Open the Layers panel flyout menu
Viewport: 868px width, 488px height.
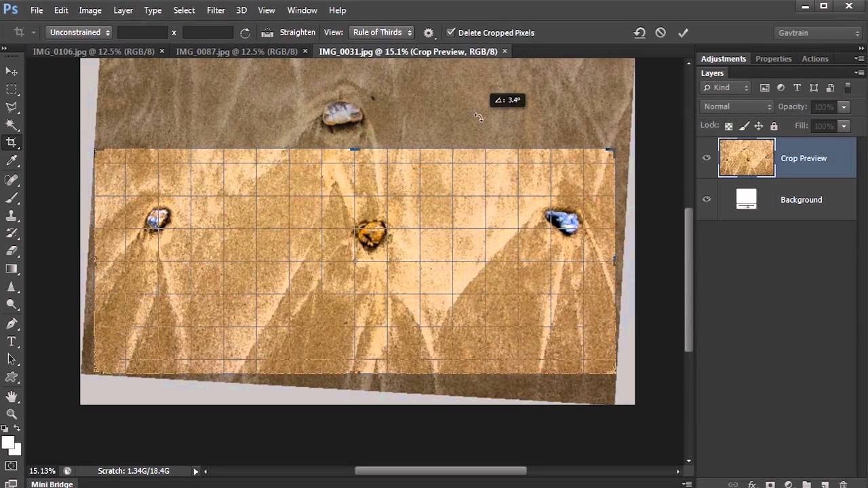point(859,73)
